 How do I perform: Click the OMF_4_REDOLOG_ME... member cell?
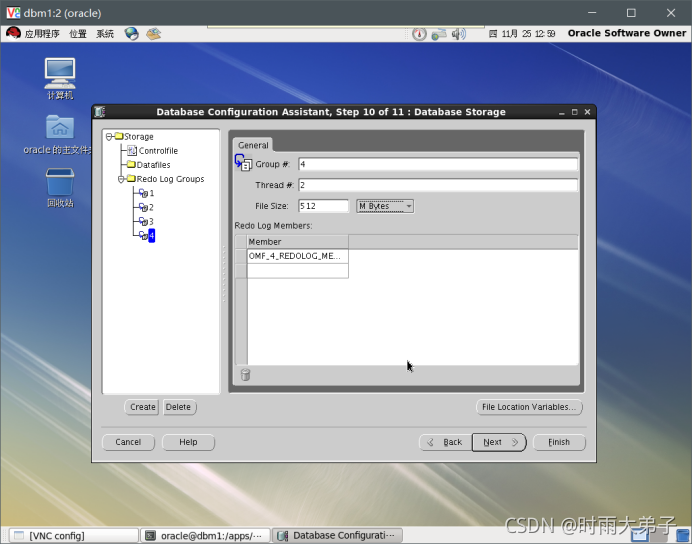[x=297, y=256]
